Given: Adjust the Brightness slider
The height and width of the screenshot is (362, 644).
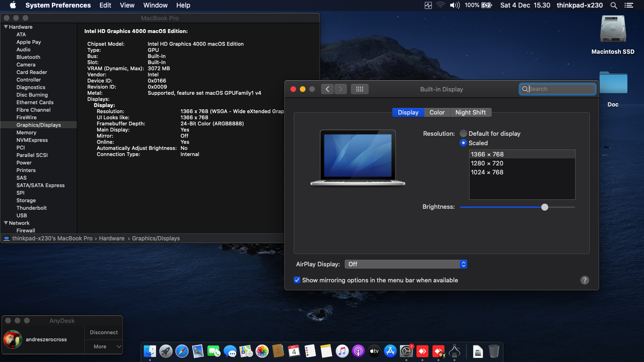Looking at the screenshot, I should pyautogui.click(x=545, y=207).
